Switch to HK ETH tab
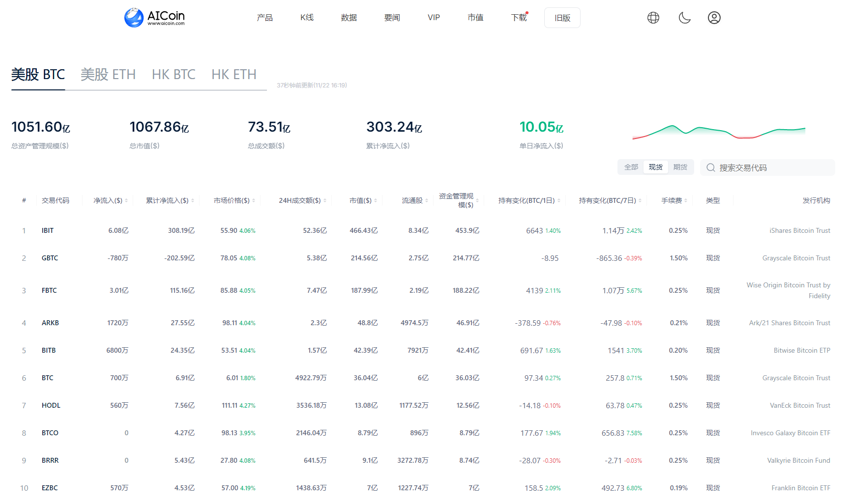 pyautogui.click(x=234, y=75)
